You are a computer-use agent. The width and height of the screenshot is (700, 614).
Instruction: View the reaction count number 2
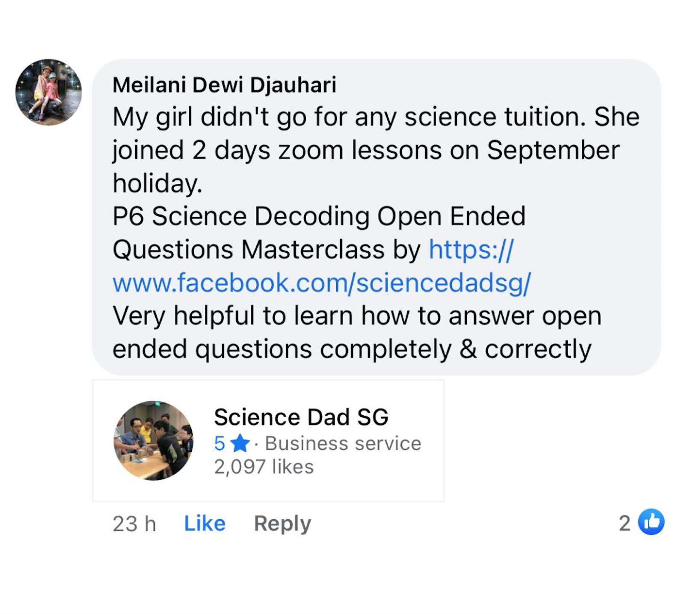tap(624, 523)
